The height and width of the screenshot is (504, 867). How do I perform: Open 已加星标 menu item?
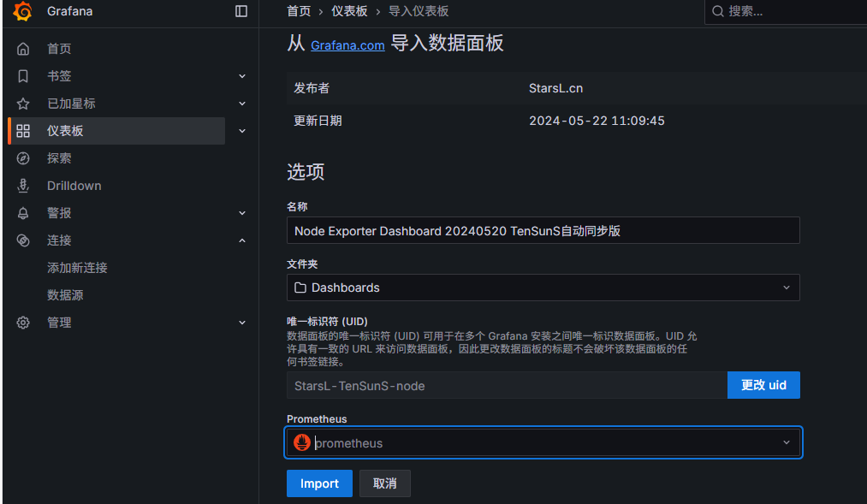tap(71, 104)
